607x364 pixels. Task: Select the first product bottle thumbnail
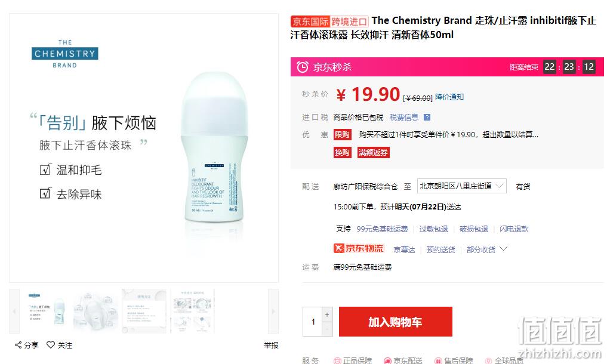click(46, 311)
